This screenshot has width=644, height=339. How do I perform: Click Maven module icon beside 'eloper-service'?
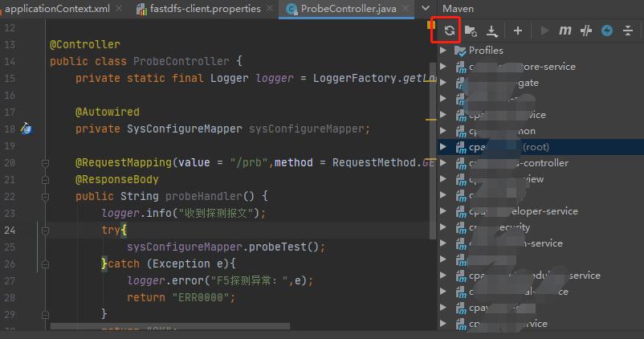pyautogui.click(x=461, y=211)
